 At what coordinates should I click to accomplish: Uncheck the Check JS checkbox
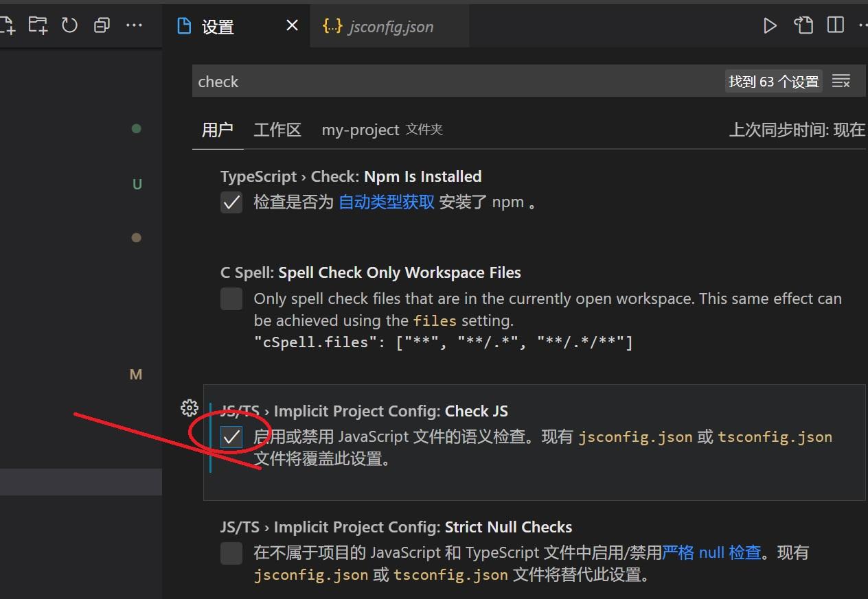[231, 436]
